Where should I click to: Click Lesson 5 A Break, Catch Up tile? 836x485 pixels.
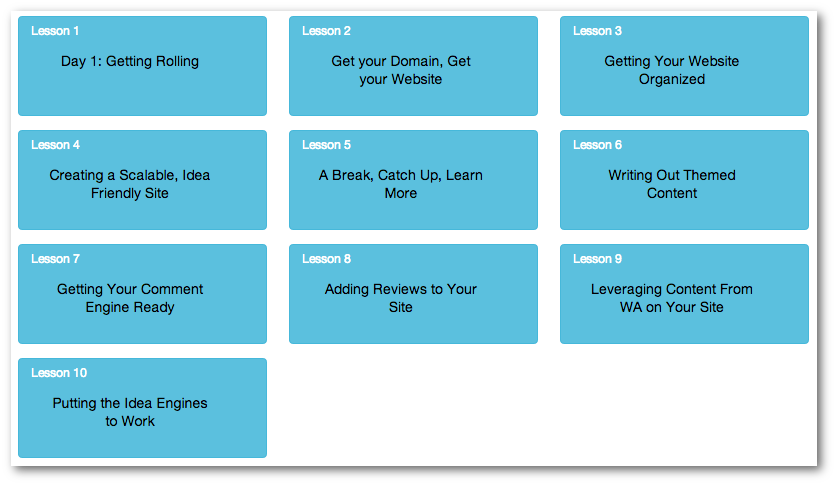coord(413,180)
